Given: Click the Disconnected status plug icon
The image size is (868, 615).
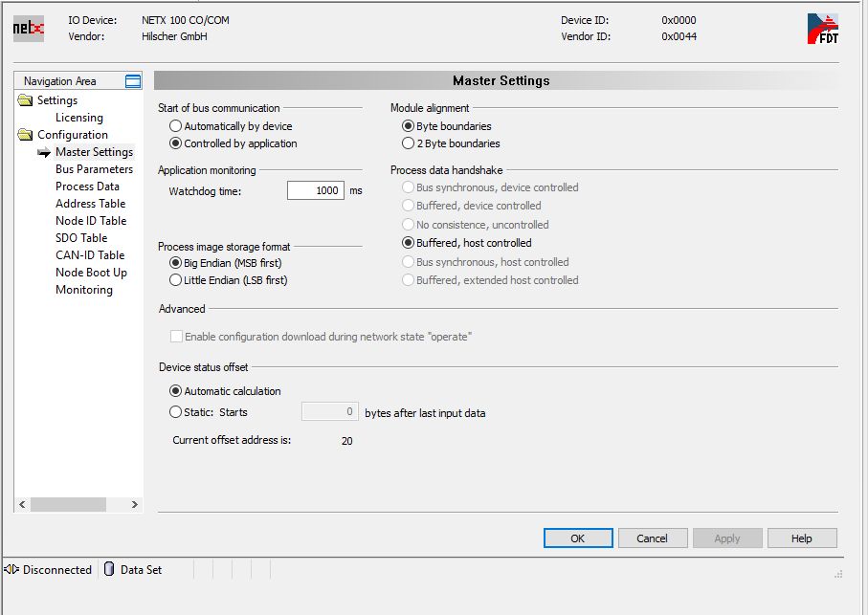Looking at the screenshot, I should 12,569.
